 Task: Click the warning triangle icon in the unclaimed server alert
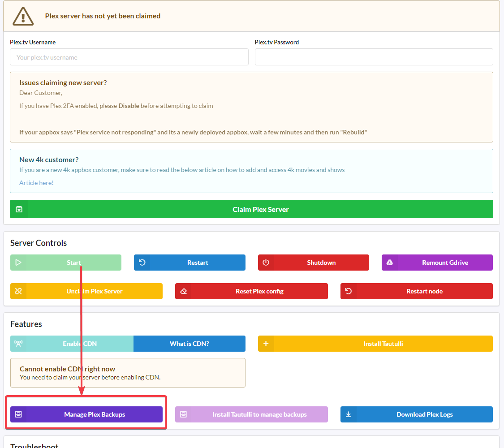(x=23, y=17)
